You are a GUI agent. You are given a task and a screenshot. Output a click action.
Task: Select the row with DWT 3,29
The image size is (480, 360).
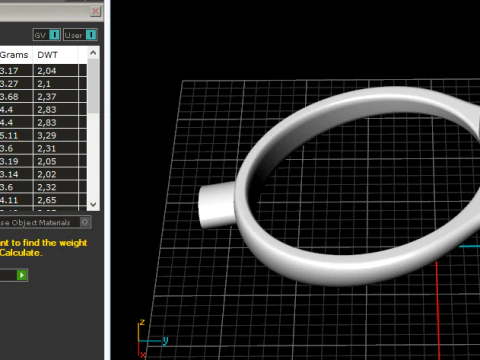click(43, 135)
